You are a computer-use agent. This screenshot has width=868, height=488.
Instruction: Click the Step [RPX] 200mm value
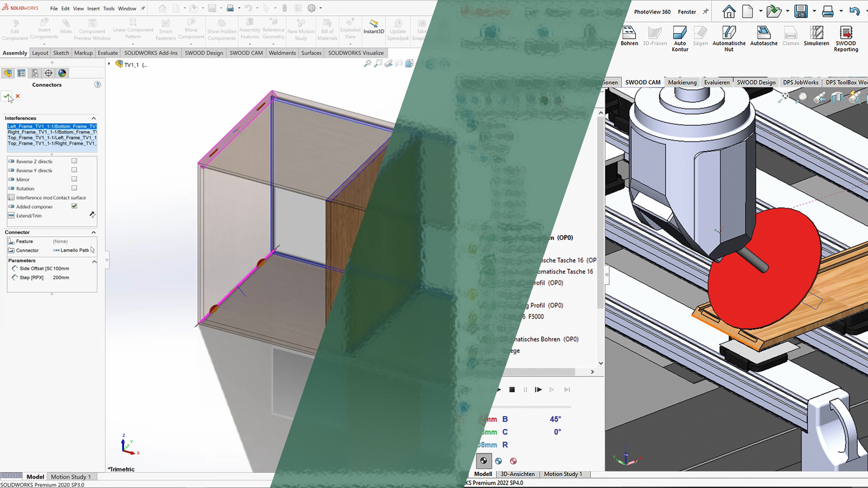point(61,278)
